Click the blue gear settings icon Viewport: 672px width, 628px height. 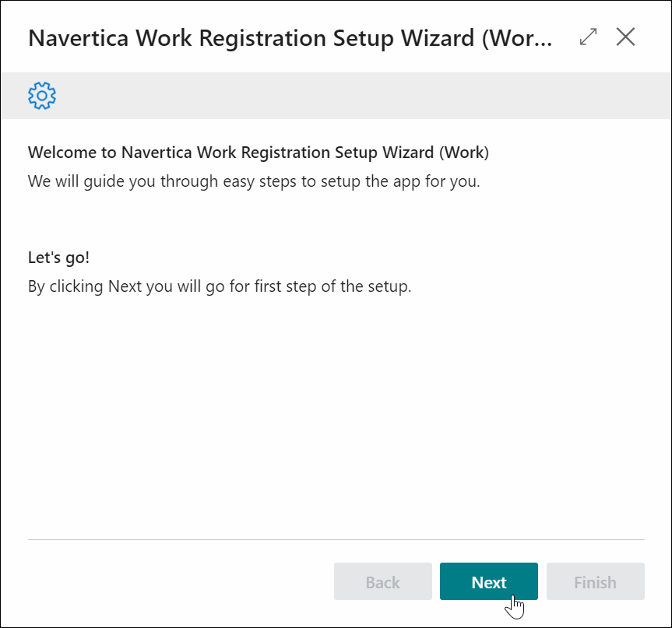[42, 96]
